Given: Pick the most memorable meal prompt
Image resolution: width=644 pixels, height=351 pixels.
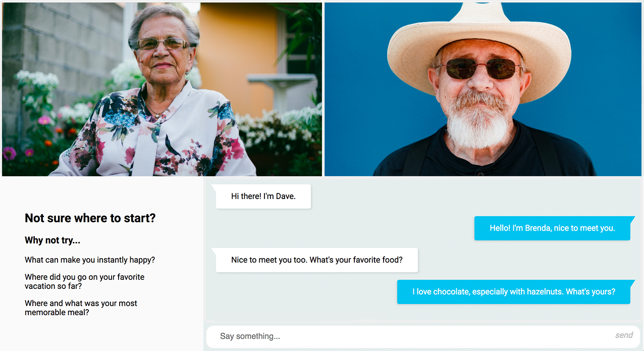Looking at the screenshot, I should click(81, 308).
